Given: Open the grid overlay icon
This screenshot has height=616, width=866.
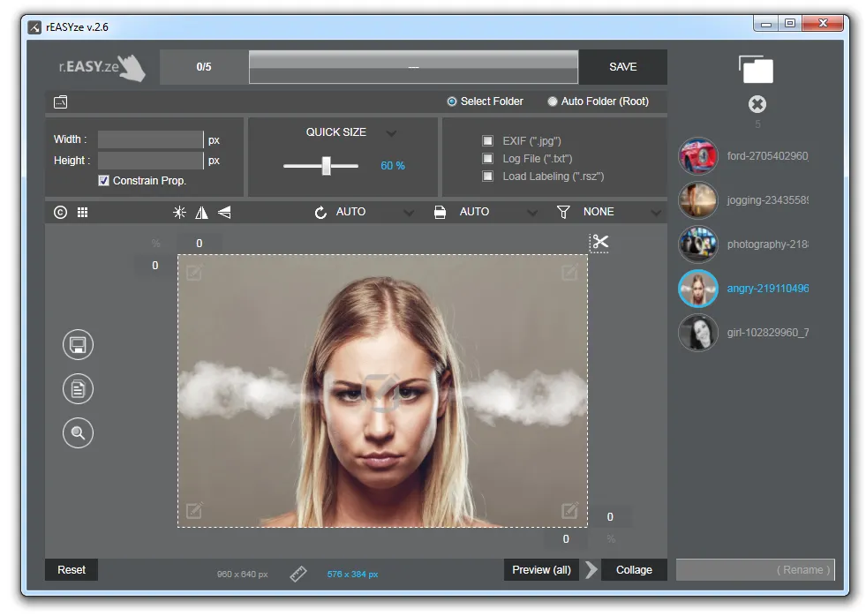Looking at the screenshot, I should (x=82, y=213).
